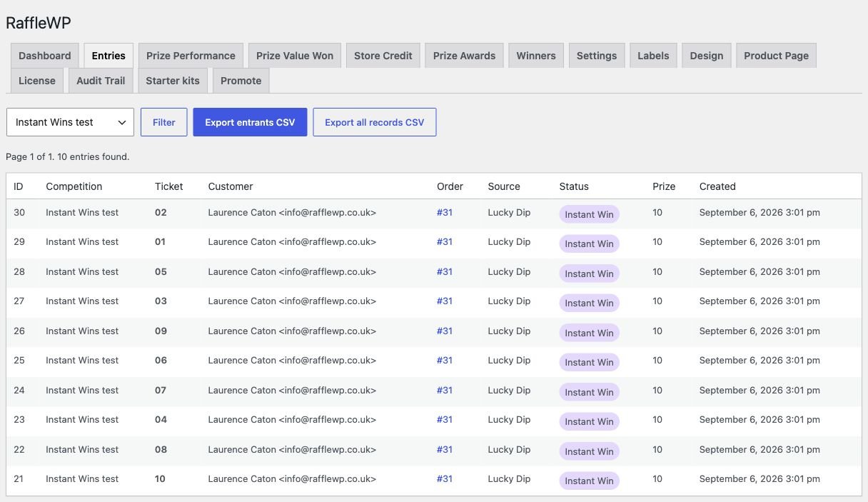Open the Prize Awards tab
Viewport: 868px width, 502px height.
click(464, 56)
